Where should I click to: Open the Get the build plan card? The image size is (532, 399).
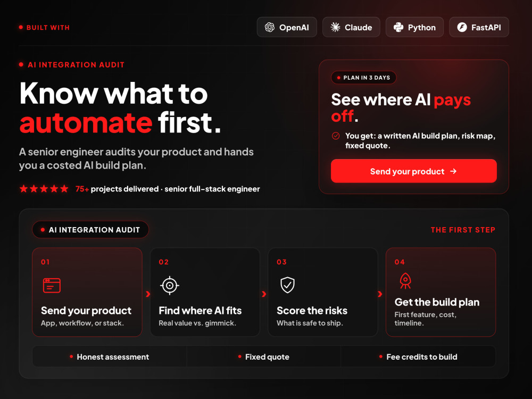(440, 292)
